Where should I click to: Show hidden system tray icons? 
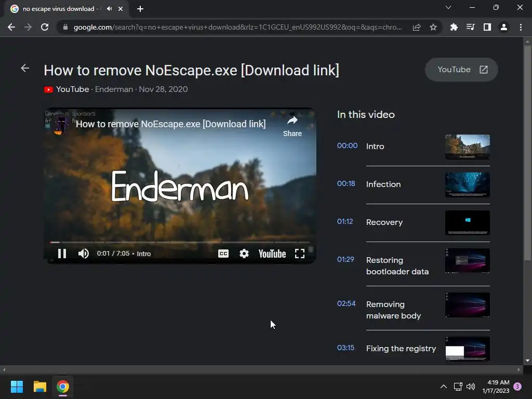click(444, 387)
